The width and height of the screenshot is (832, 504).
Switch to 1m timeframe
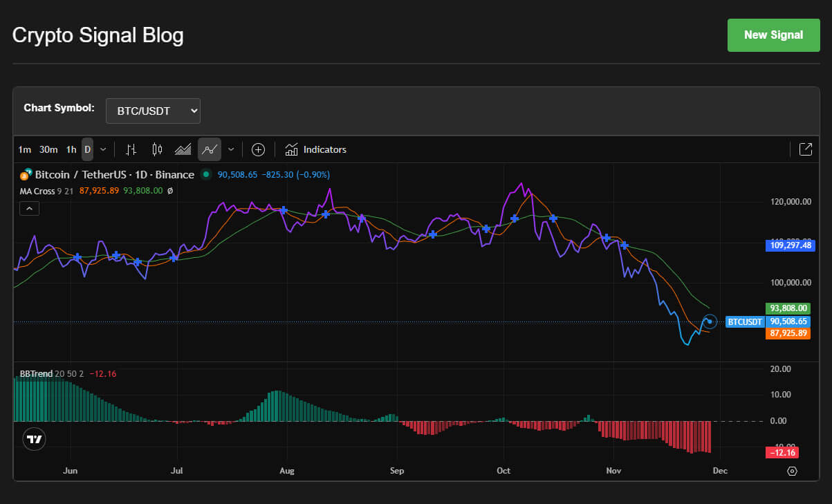[x=24, y=149]
